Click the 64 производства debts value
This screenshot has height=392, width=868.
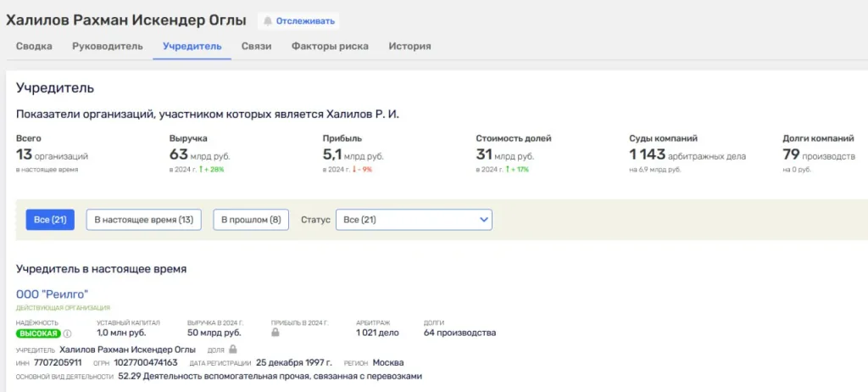[459, 333]
